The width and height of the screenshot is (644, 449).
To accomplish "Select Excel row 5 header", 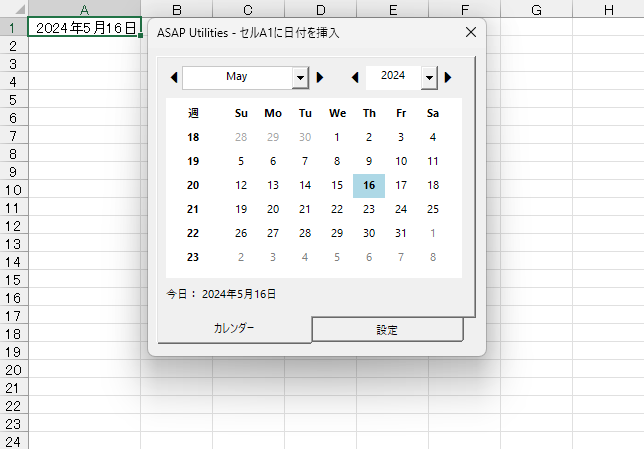I will (14, 100).
